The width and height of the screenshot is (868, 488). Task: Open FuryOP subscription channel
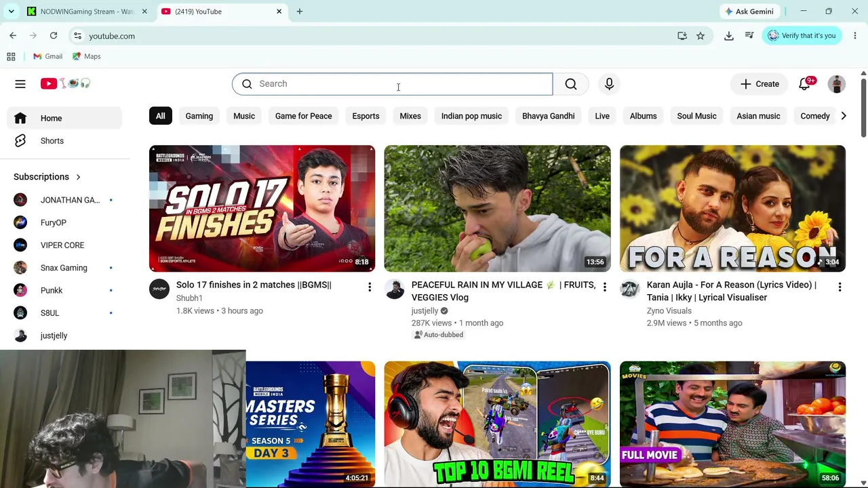65,222
